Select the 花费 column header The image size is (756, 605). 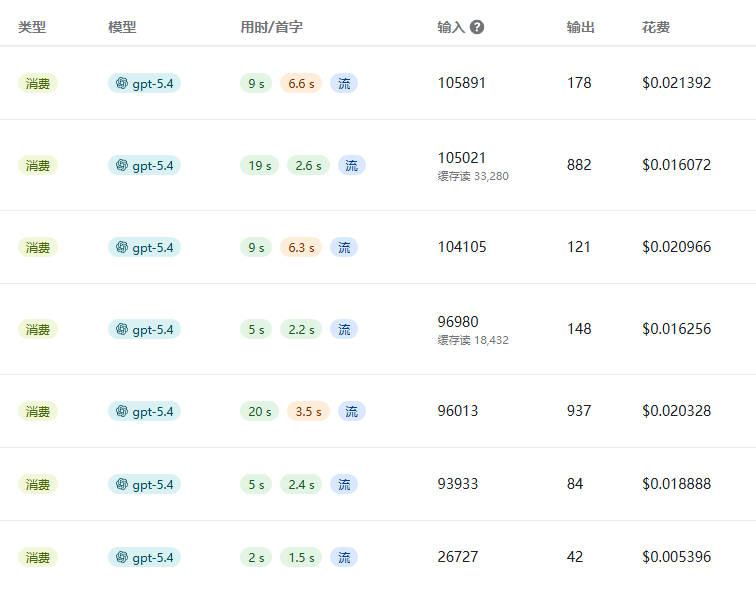656,27
